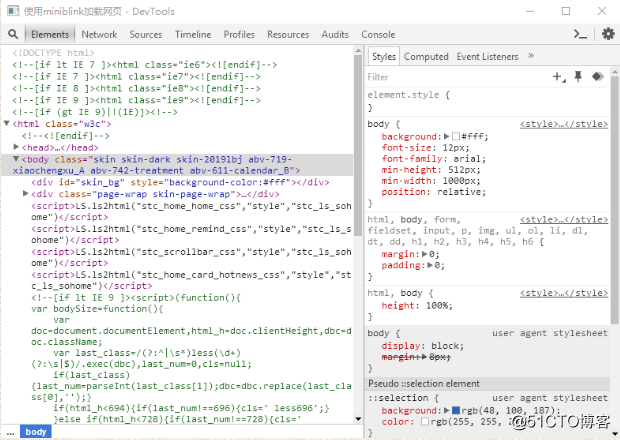
Task: Click the element.style rule header
Action: [408, 95]
